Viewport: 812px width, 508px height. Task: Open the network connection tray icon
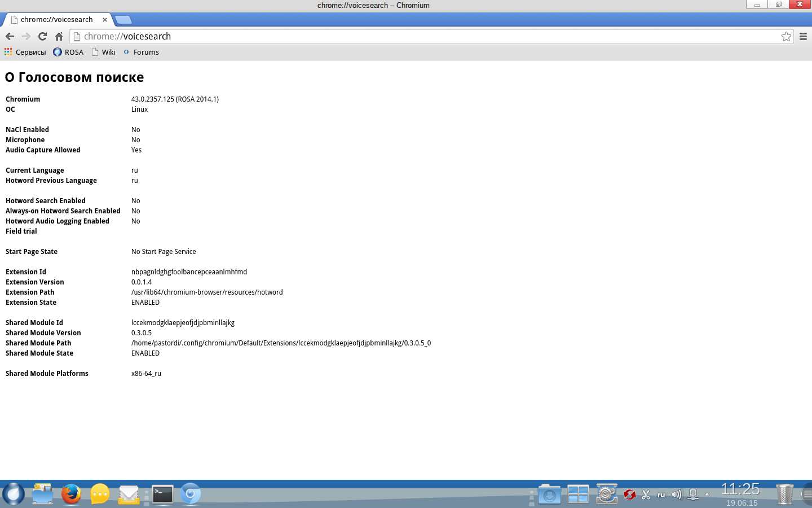click(x=694, y=495)
